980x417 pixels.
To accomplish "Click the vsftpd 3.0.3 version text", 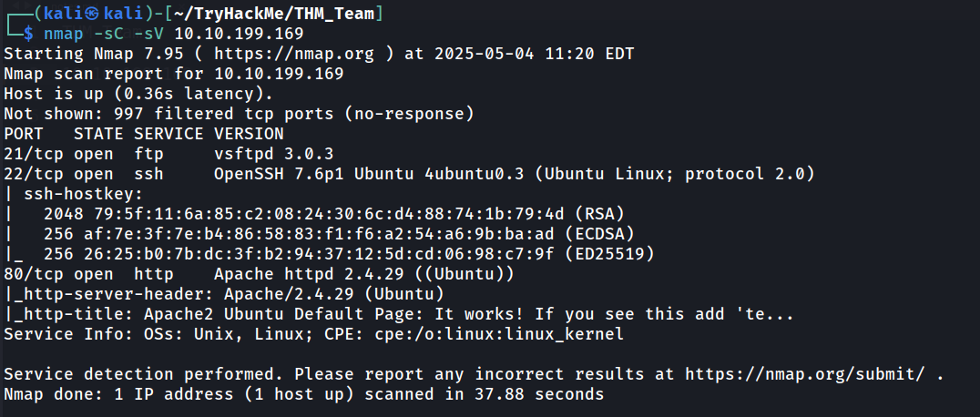I will point(274,154).
